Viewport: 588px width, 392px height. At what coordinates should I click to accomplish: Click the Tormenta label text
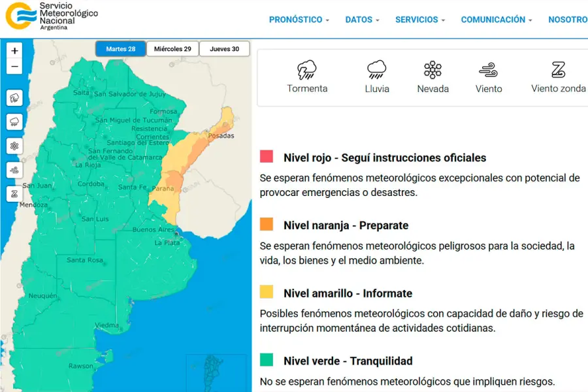307,89
